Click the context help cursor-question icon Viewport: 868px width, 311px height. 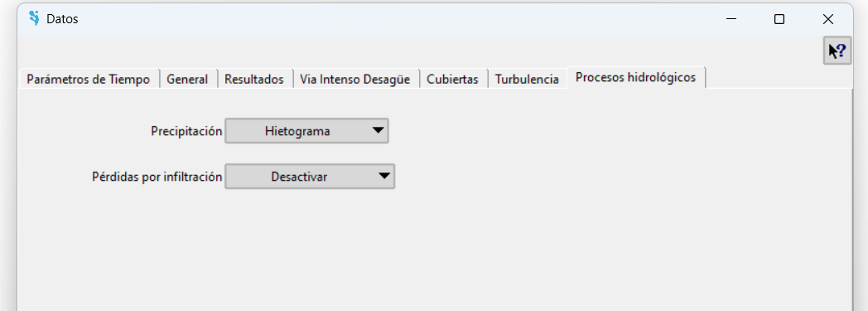(837, 51)
